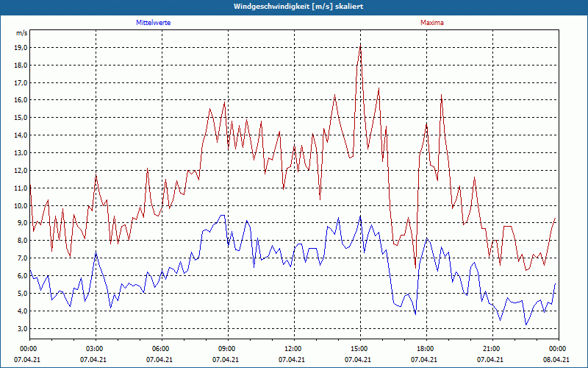The height and width of the screenshot is (368, 588).
Task: Click the 7,0 y-axis value
Action: pyautogui.click(x=23, y=258)
